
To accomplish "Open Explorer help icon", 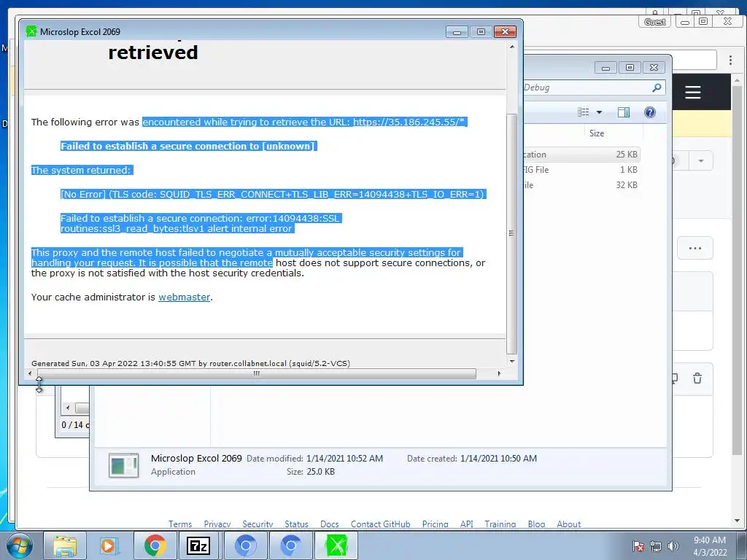I will pos(649,112).
